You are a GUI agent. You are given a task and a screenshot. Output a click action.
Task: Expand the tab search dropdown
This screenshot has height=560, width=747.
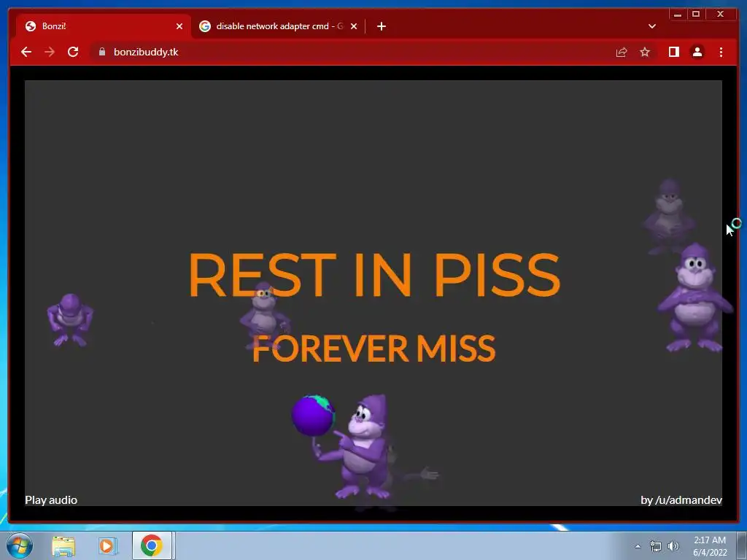[652, 26]
